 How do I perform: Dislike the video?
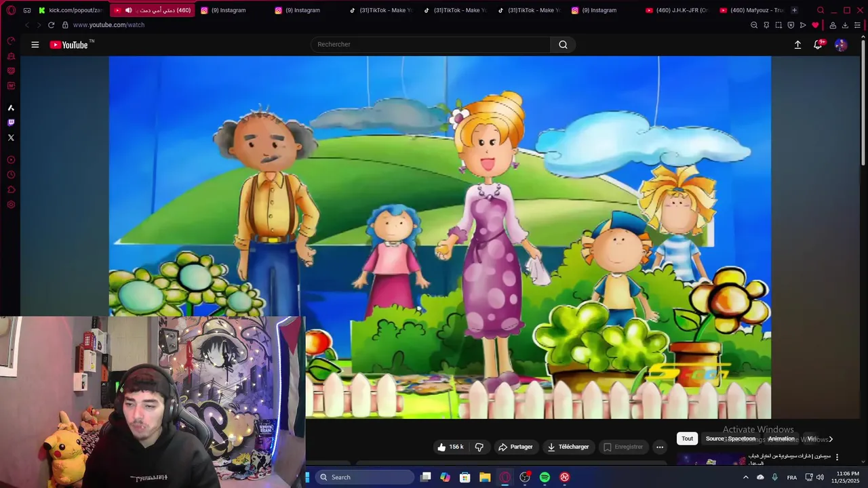[479, 447]
